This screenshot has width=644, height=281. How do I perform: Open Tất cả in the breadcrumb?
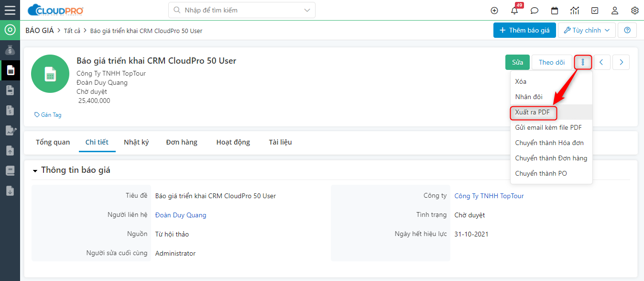point(72,31)
